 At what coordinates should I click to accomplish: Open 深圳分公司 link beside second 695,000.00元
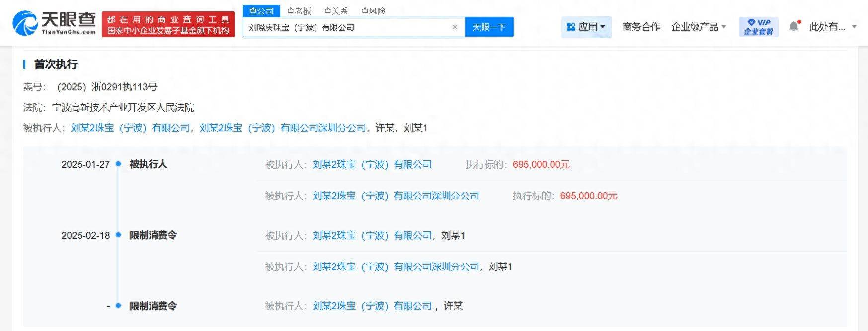[x=396, y=196]
